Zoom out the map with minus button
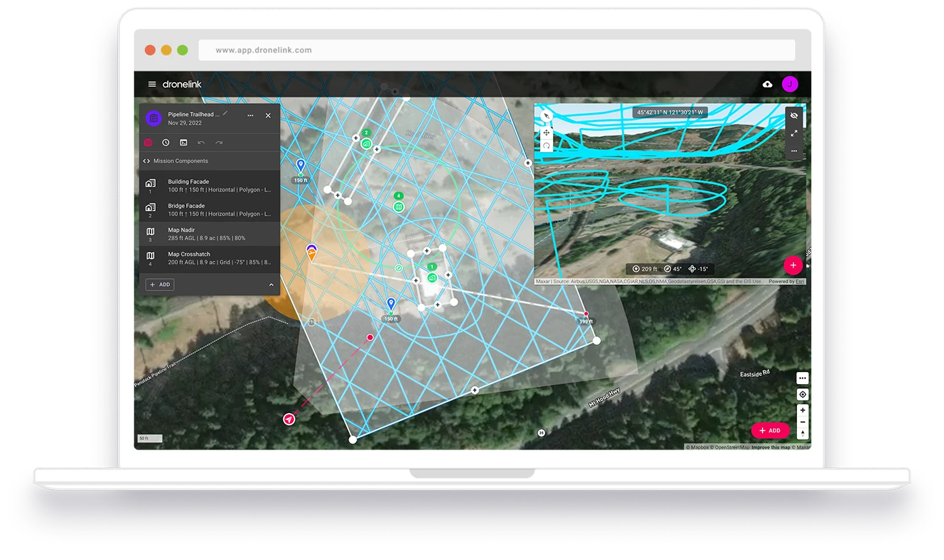The image size is (944, 560). pyautogui.click(x=802, y=422)
